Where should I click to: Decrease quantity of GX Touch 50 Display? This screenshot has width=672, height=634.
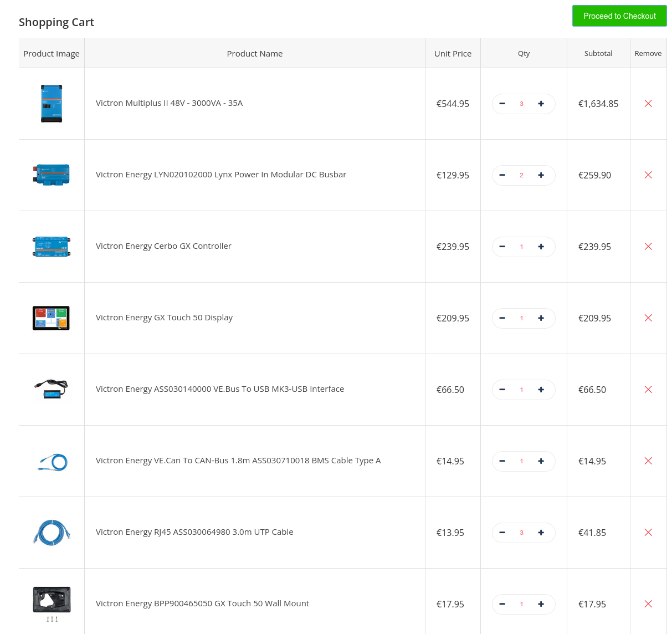[x=502, y=318]
